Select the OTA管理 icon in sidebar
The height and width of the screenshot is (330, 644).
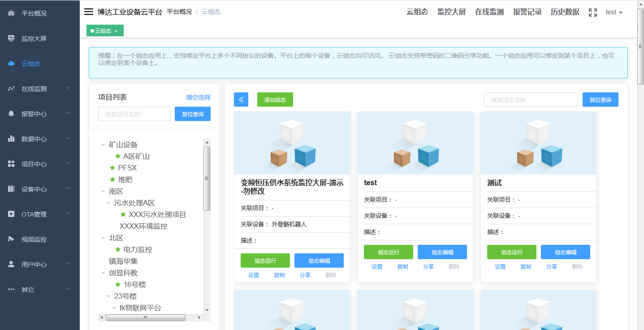(11, 214)
